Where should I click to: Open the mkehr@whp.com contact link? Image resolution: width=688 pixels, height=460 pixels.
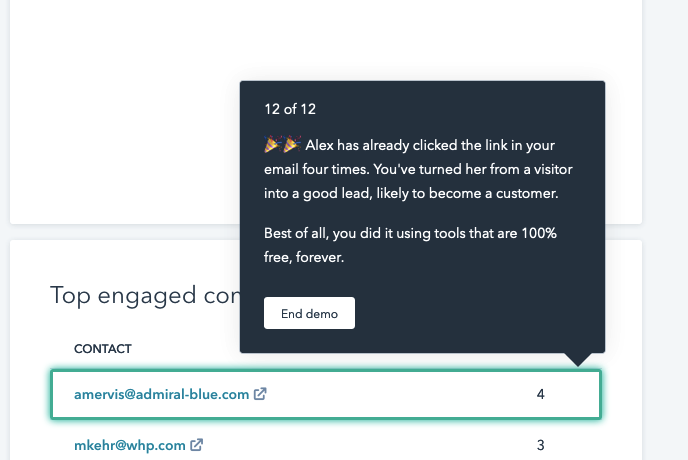click(129, 444)
